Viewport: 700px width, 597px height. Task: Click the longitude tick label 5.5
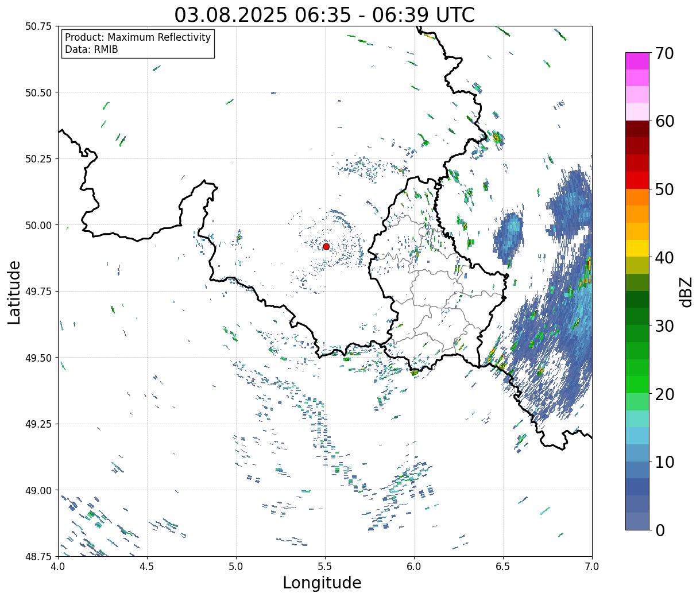(325, 567)
